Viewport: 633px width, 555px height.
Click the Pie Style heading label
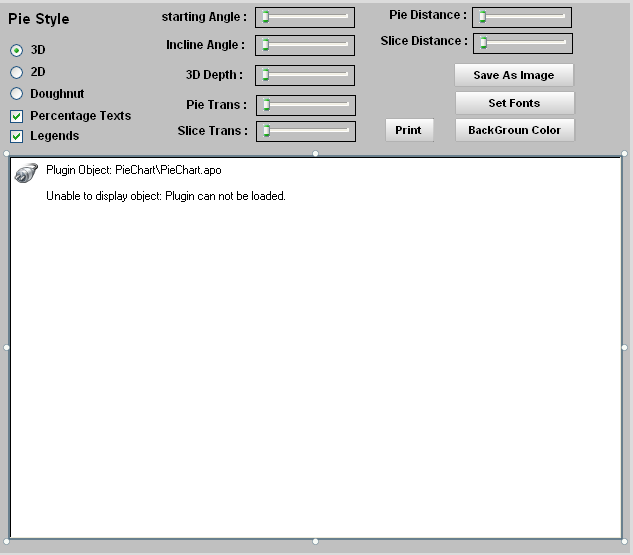click(39, 19)
